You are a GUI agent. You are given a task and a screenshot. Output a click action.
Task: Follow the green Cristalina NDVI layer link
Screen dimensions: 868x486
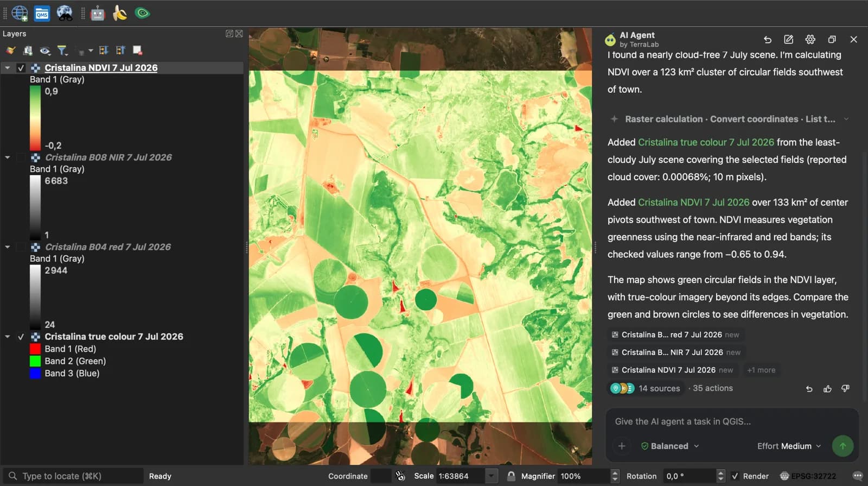693,203
